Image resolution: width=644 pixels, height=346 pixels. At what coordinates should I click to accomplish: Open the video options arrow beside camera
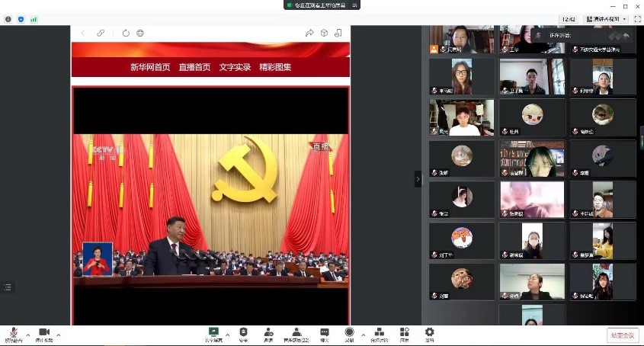pos(59,335)
